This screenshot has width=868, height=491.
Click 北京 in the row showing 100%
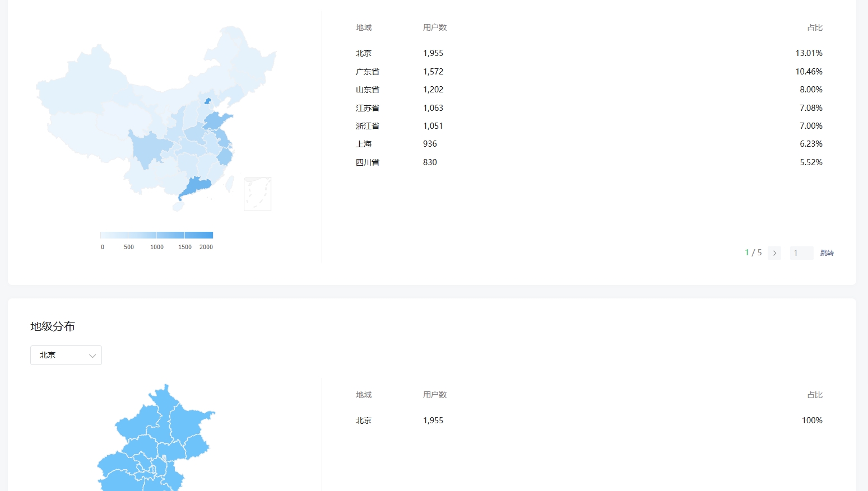(x=364, y=420)
